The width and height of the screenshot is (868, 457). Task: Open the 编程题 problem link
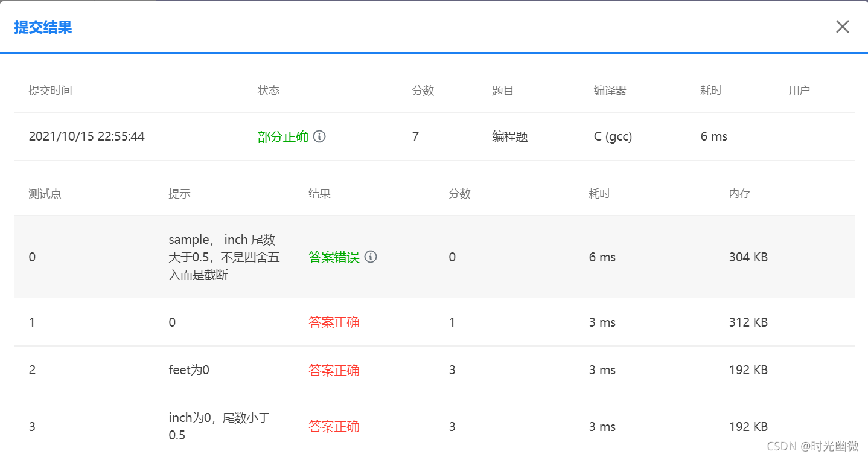click(509, 136)
